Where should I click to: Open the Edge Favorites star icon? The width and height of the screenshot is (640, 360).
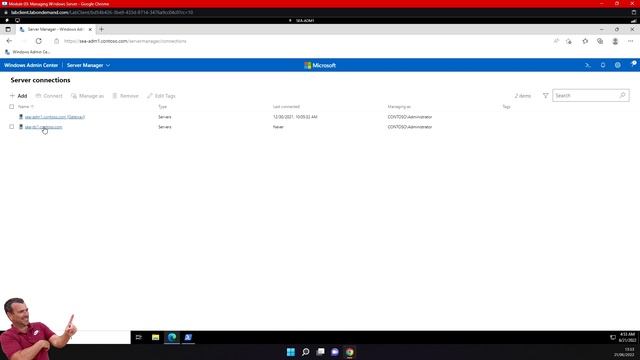(x=585, y=41)
